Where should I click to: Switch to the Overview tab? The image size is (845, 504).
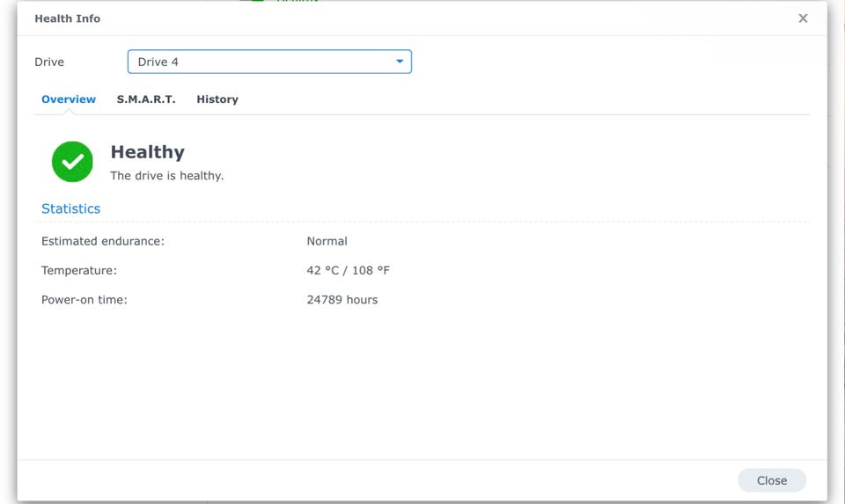tap(69, 99)
